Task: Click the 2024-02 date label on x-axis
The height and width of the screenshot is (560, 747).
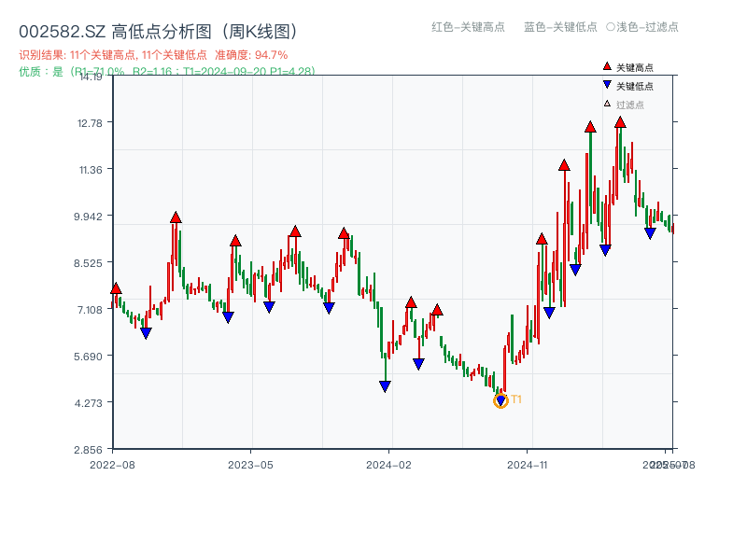Action: pos(388,462)
